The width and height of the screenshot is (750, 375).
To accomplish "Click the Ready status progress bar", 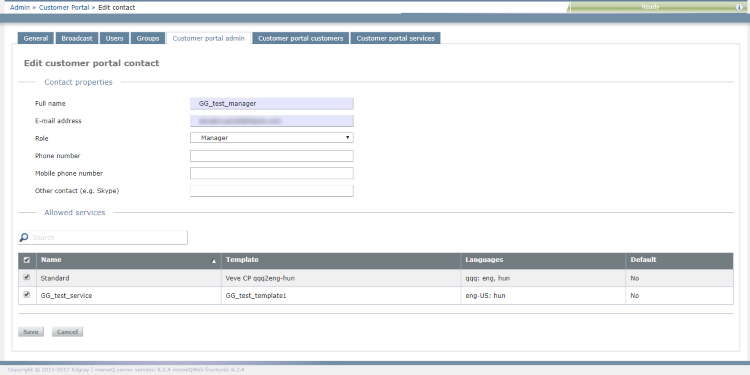I will pos(651,7).
